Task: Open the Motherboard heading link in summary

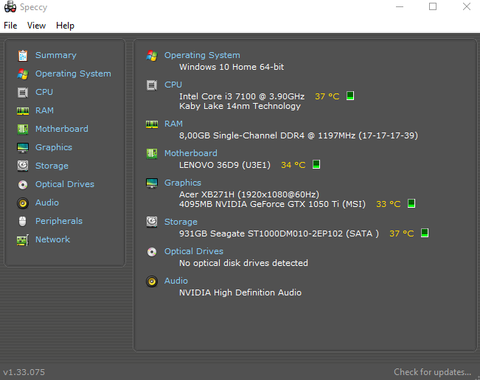Action: point(191,153)
